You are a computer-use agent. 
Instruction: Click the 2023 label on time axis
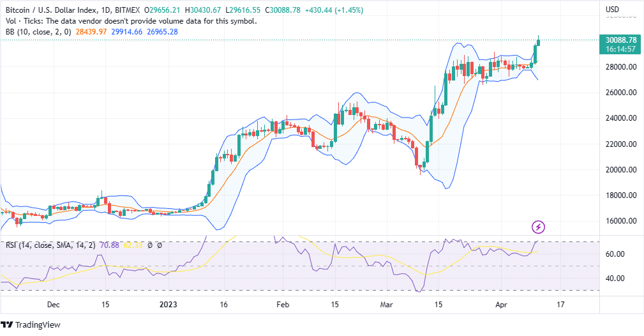168,305
